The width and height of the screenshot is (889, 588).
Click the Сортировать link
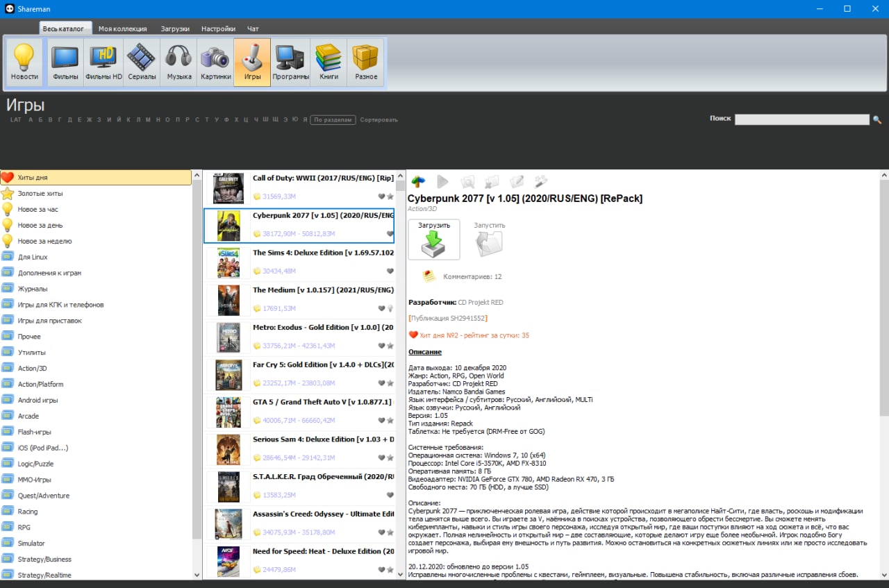pos(379,120)
